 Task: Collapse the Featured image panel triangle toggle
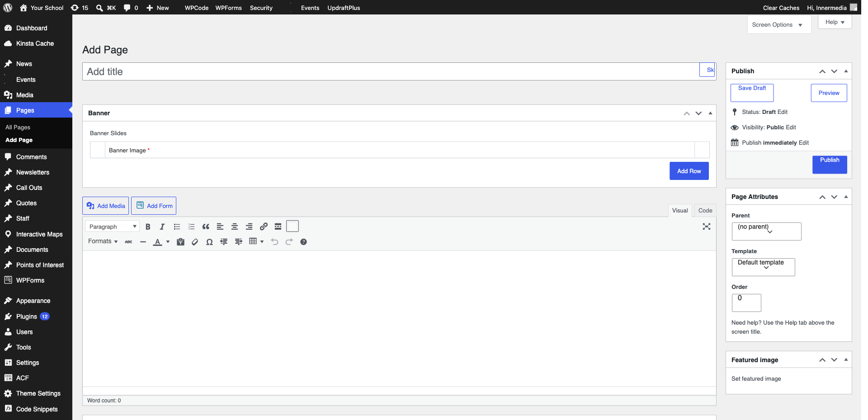[x=846, y=360]
